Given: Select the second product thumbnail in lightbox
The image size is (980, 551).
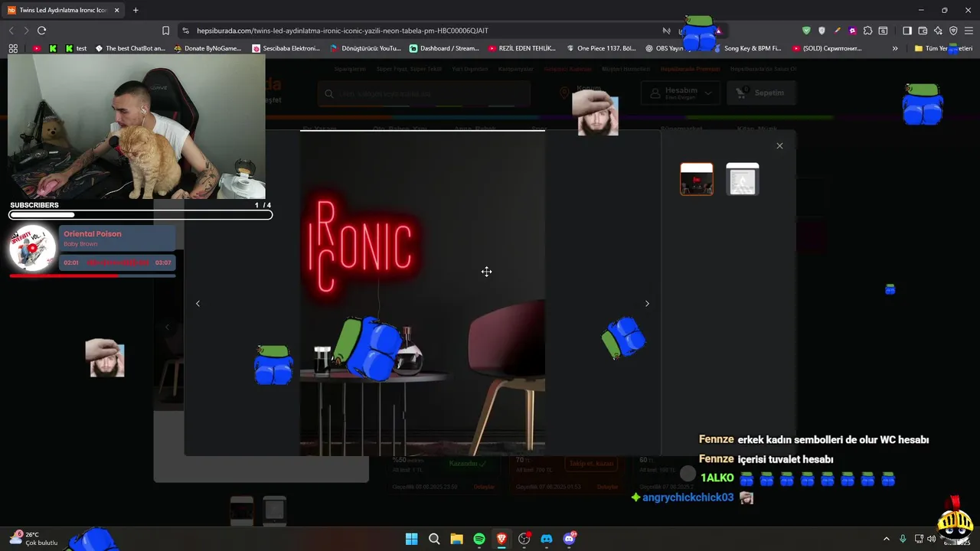Looking at the screenshot, I should click(x=743, y=179).
